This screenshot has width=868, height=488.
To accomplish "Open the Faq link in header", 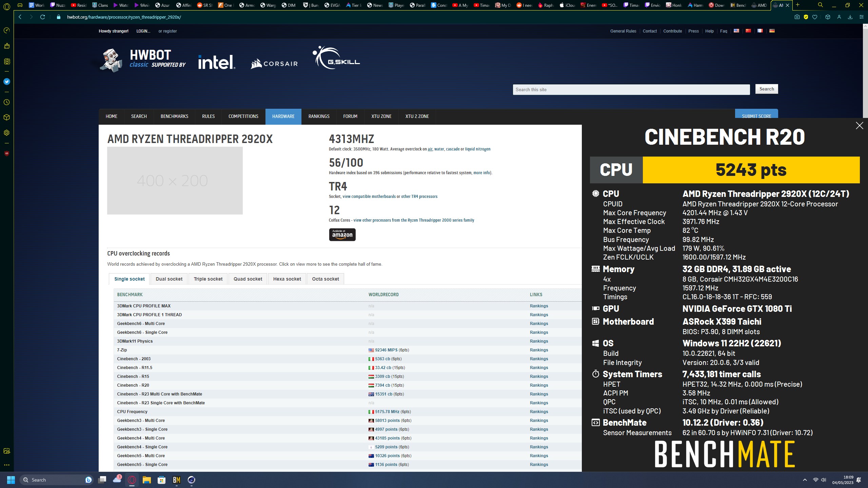I will tap(724, 31).
